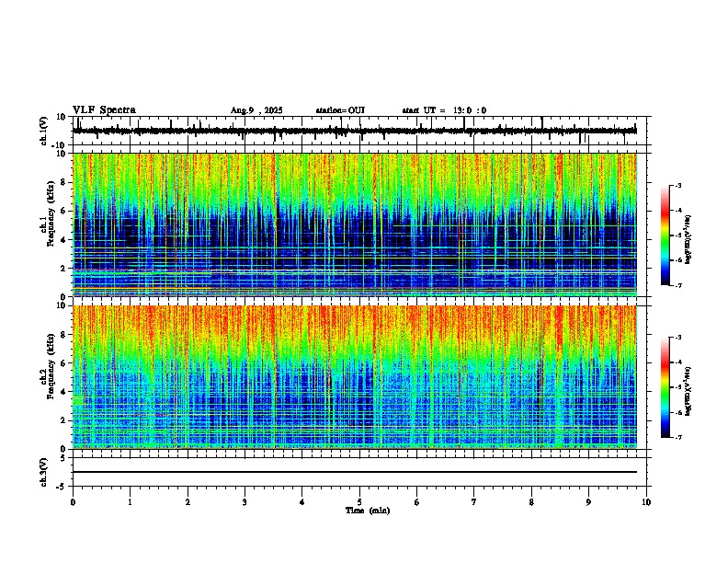Select the "start UT = 13: 0 : 0" text
The image size is (728, 563).
[444, 110]
